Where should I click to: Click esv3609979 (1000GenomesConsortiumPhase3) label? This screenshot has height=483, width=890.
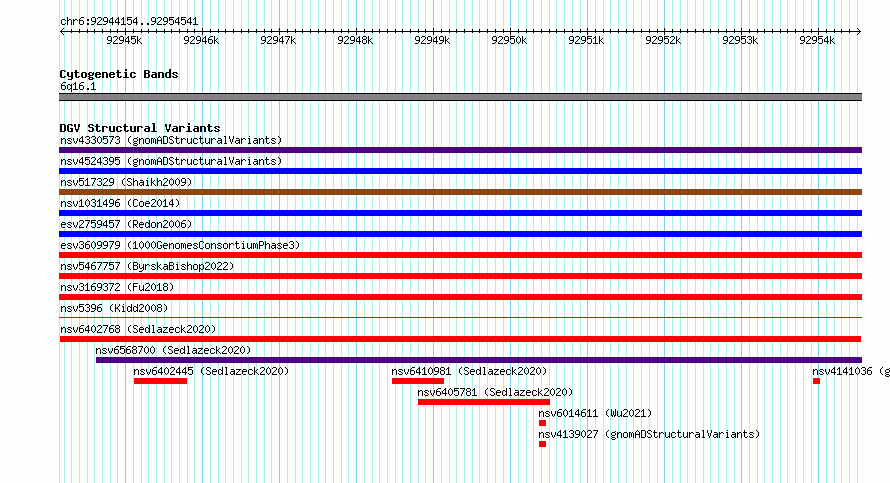click(180, 245)
